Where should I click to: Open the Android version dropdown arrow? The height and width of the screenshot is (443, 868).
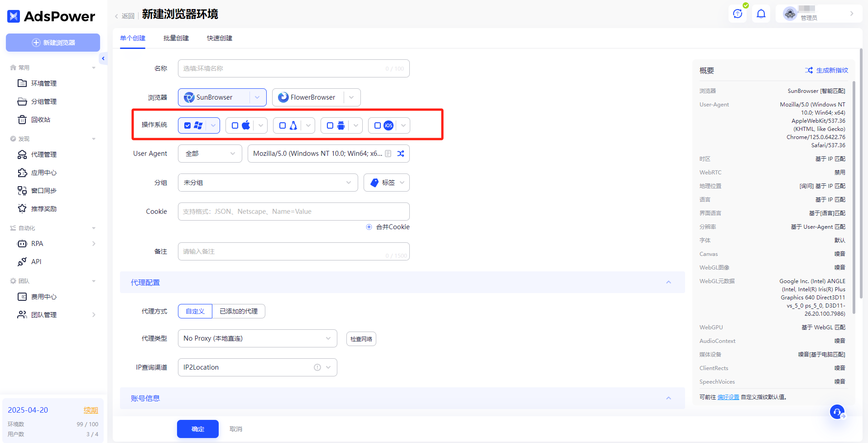356,125
